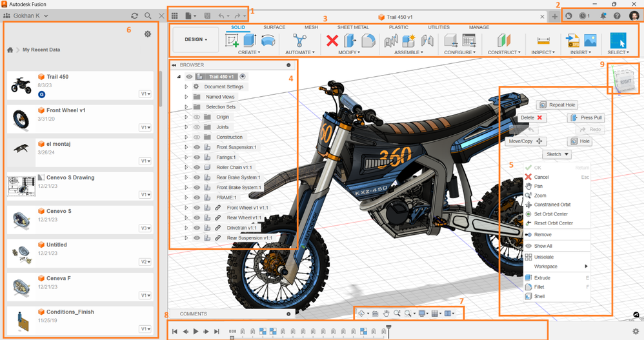Open the notifications bell
The width and height of the screenshot is (644, 340).
603,15
